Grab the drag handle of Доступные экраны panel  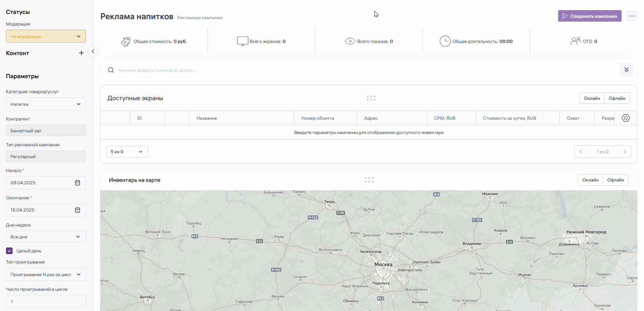[371, 98]
